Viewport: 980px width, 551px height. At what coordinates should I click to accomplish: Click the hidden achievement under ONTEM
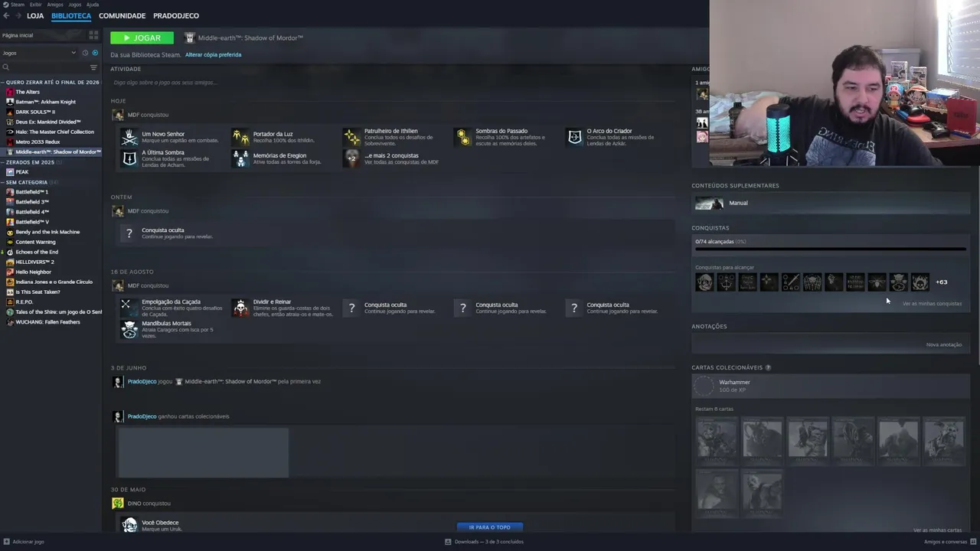(129, 233)
